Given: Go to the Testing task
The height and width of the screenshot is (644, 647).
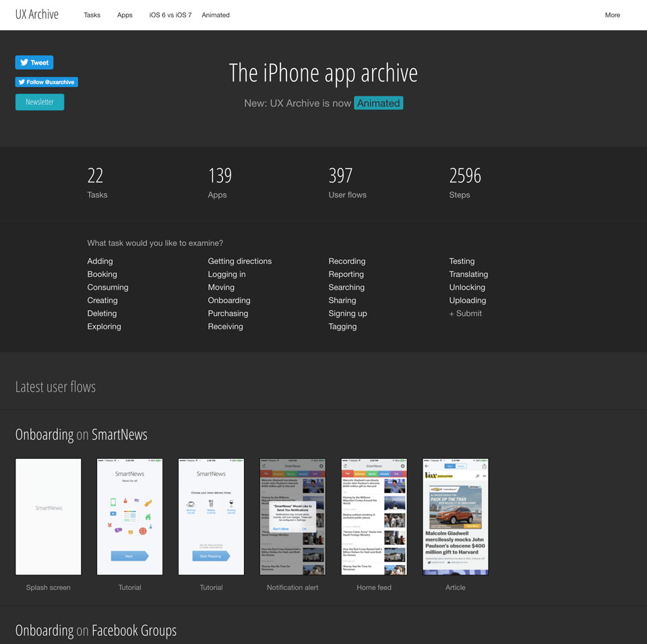Looking at the screenshot, I should tap(462, 261).
